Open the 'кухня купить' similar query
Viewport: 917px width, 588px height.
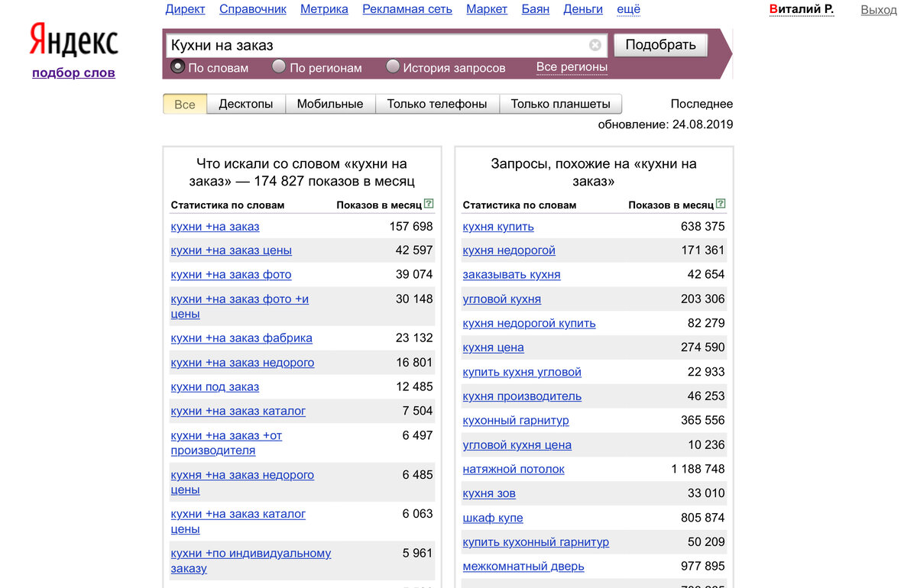tap(498, 227)
